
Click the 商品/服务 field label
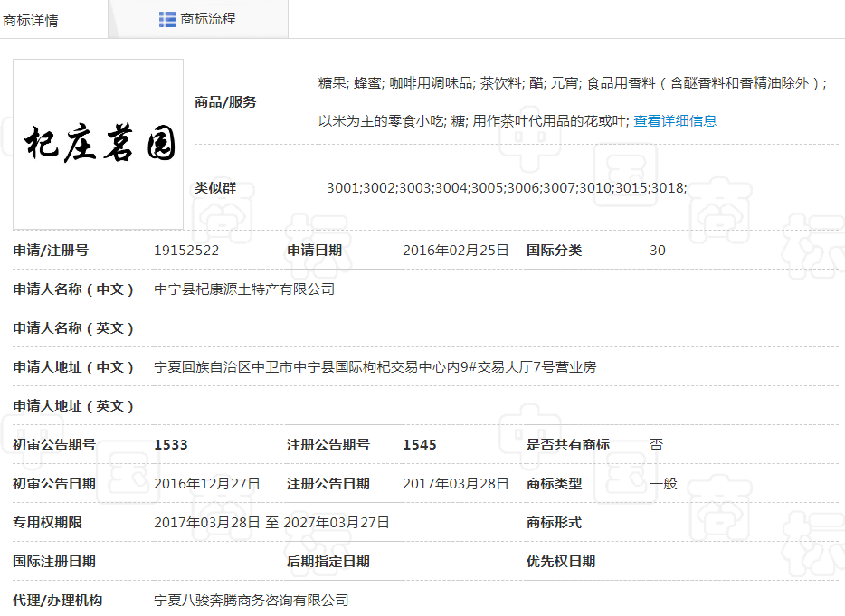click(225, 102)
